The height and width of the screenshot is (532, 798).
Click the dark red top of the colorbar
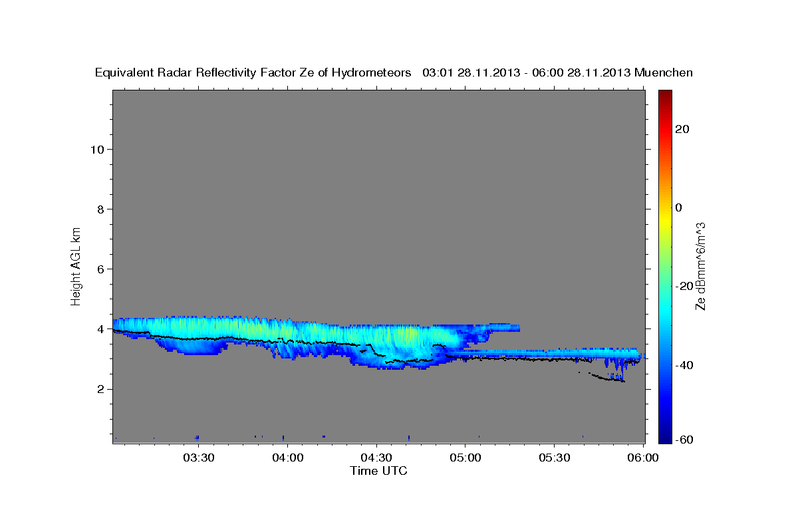click(x=665, y=96)
